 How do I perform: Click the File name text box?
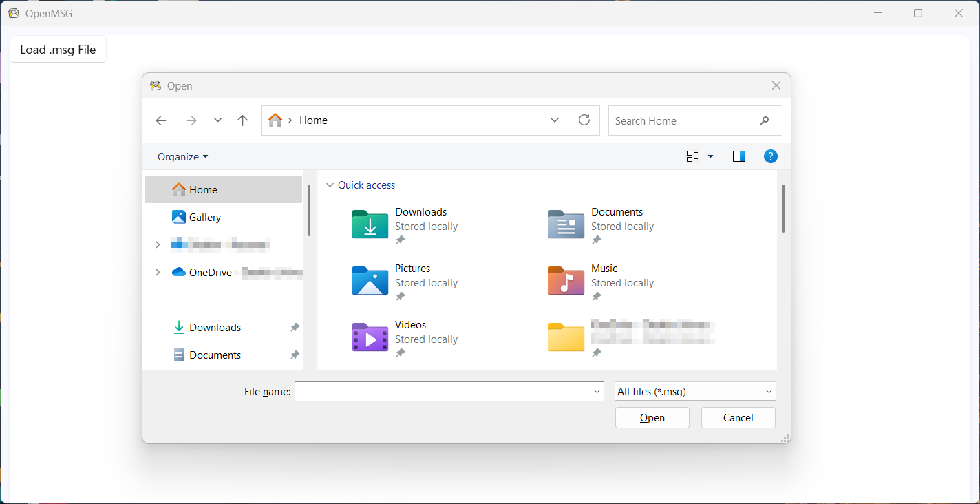point(443,391)
